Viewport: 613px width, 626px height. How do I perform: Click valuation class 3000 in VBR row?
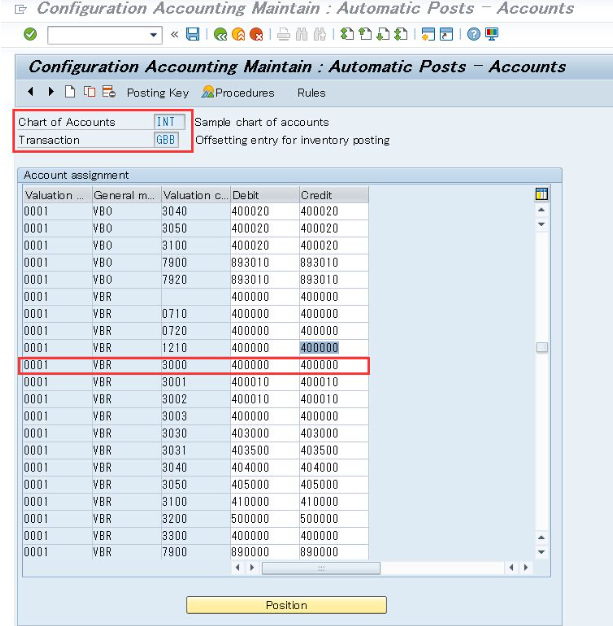pos(196,365)
